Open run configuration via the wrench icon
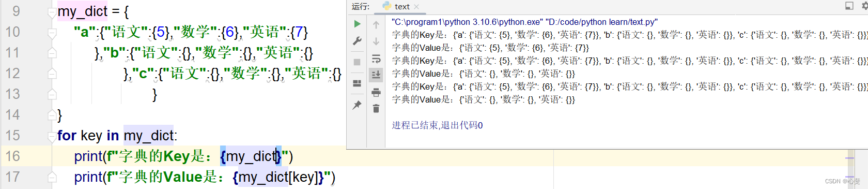868x189 pixels. 357,41
